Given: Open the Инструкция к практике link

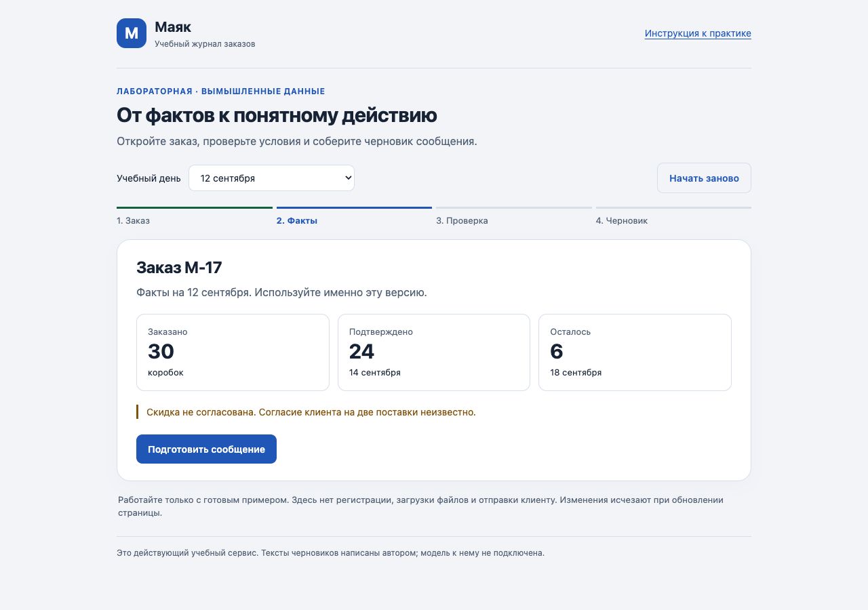Looking at the screenshot, I should [698, 33].
